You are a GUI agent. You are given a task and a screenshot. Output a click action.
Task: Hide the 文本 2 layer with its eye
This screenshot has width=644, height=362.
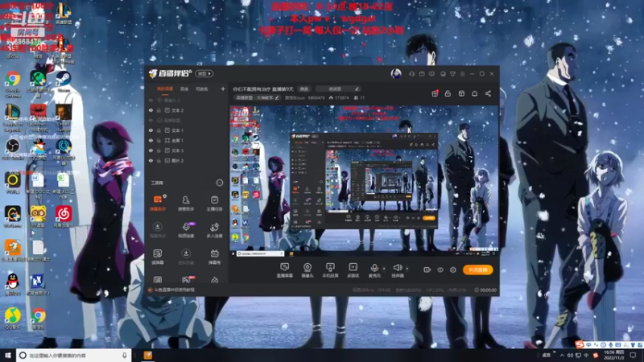pos(151,110)
